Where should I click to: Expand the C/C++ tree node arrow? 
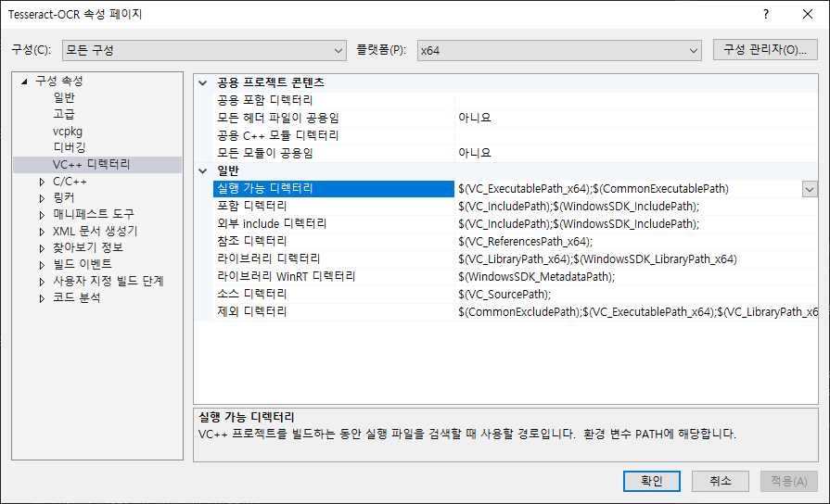tap(43, 182)
